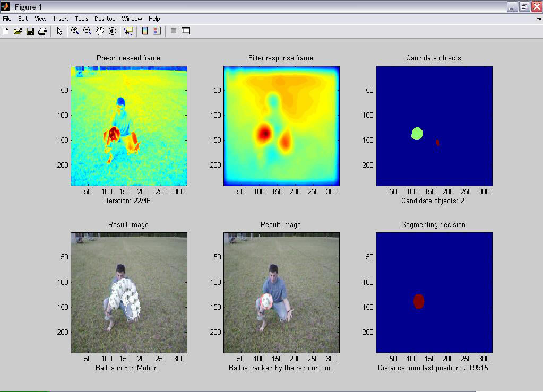Open the Edit menu
The width and height of the screenshot is (543, 392).
[23, 19]
